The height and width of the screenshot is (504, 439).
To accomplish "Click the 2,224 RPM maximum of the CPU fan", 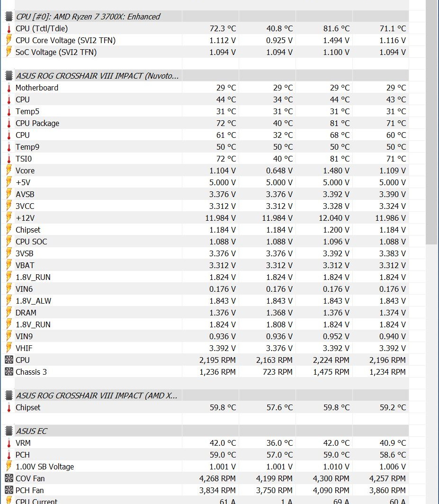I will [331, 360].
